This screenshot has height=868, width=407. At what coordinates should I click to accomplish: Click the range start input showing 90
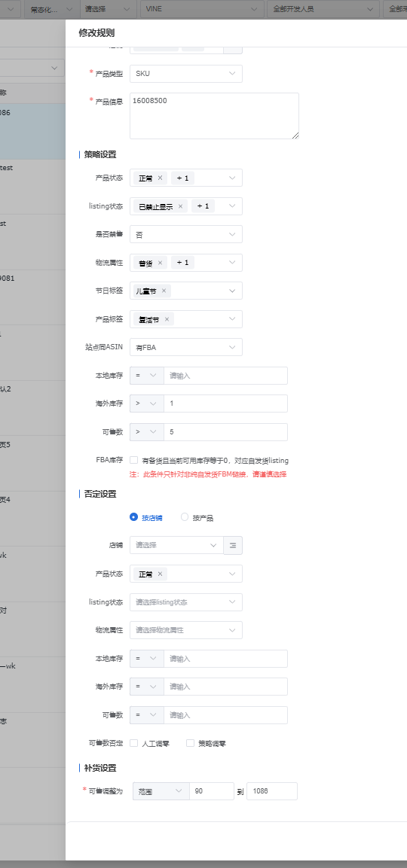[212, 791]
